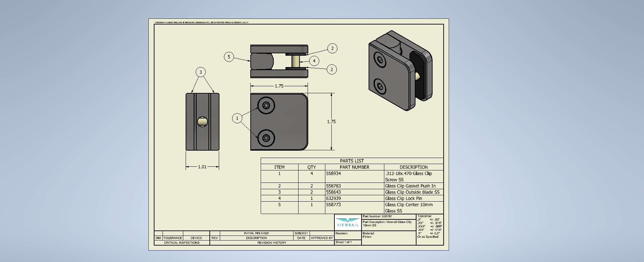Select the lower balloon 2 callout
Image resolution: width=644 pixels, height=262 pixels.
(332, 69)
